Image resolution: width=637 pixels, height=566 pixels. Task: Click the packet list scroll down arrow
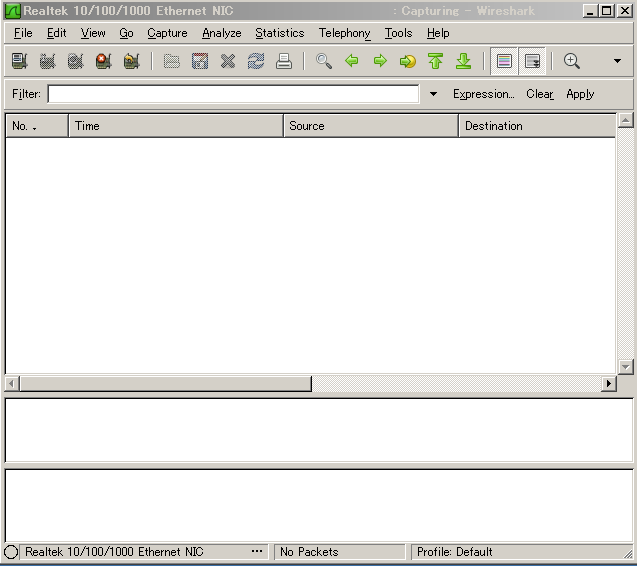pos(626,367)
